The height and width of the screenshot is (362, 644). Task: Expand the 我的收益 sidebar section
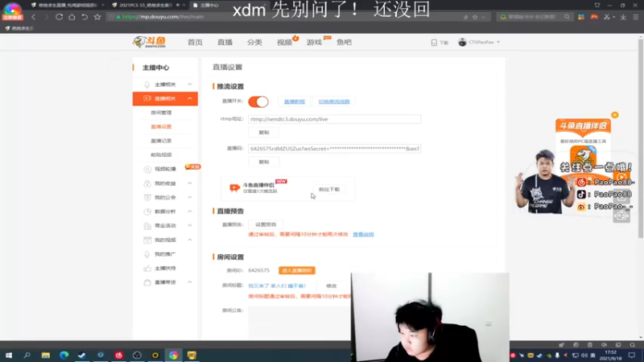pyautogui.click(x=190, y=183)
